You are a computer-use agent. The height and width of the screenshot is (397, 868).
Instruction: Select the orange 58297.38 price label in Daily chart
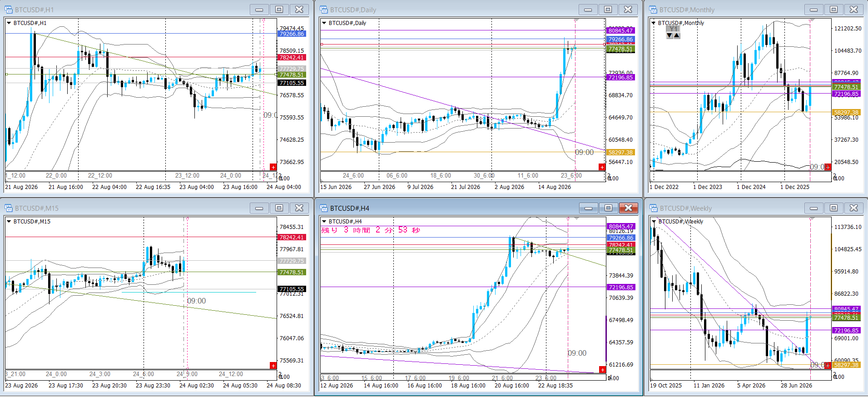click(x=620, y=153)
